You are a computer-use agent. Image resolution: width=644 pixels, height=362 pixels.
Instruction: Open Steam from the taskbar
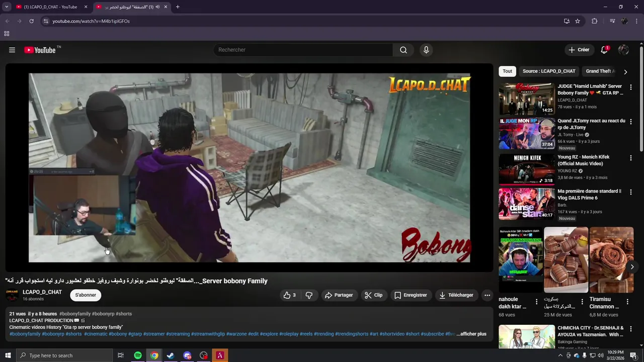point(171,355)
